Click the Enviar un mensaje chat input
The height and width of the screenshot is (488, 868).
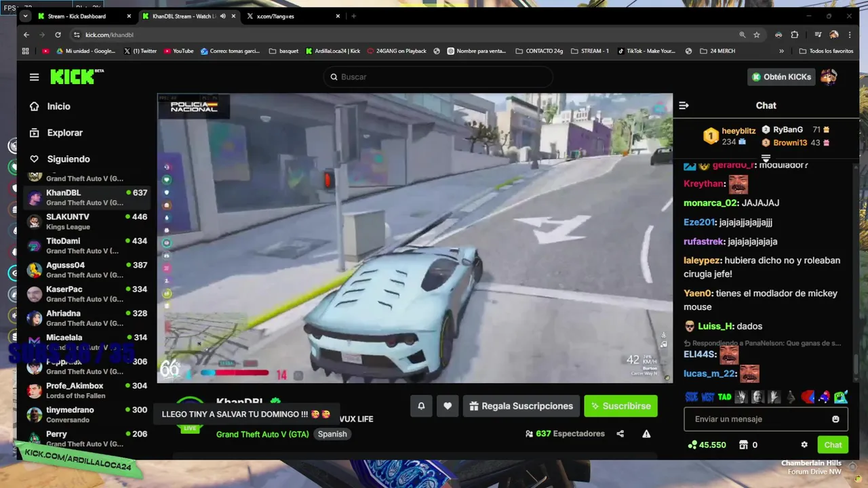pos(766,419)
